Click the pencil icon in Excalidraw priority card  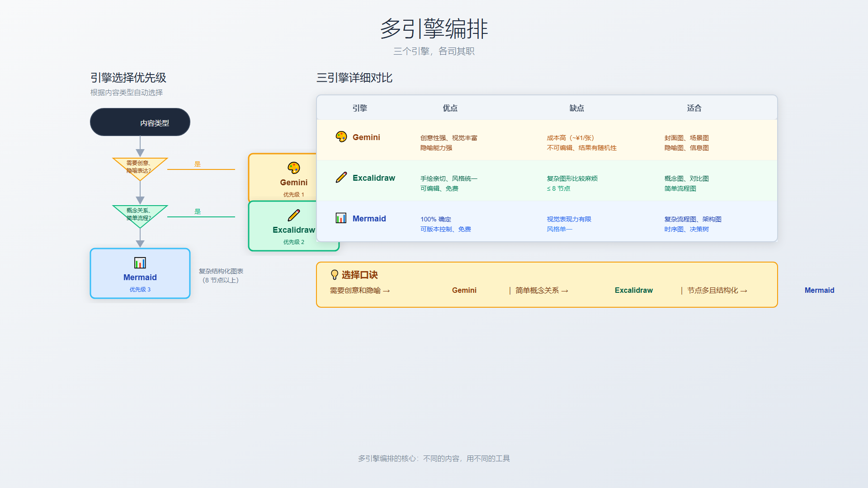[x=294, y=216]
